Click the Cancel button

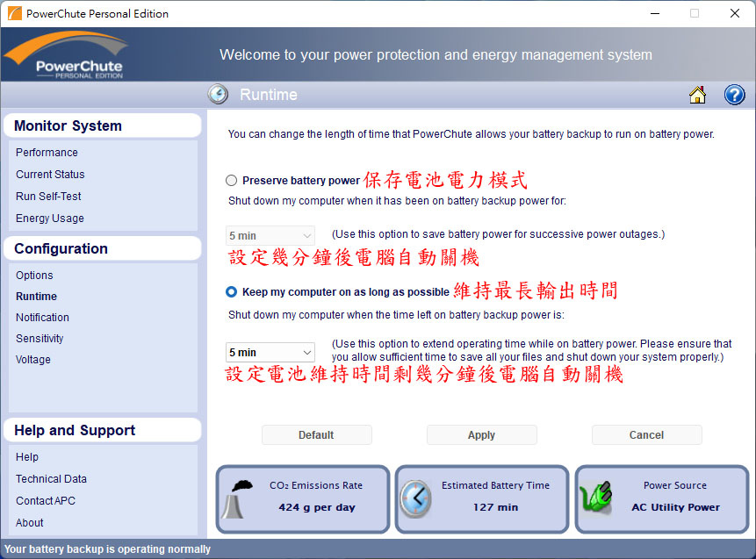point(646,434)
